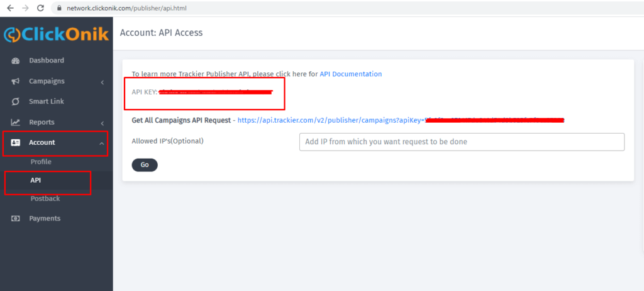The width and height of the screenshot is (644, 291).
Task: Select the API submenu item
Action: click(36, 180)
